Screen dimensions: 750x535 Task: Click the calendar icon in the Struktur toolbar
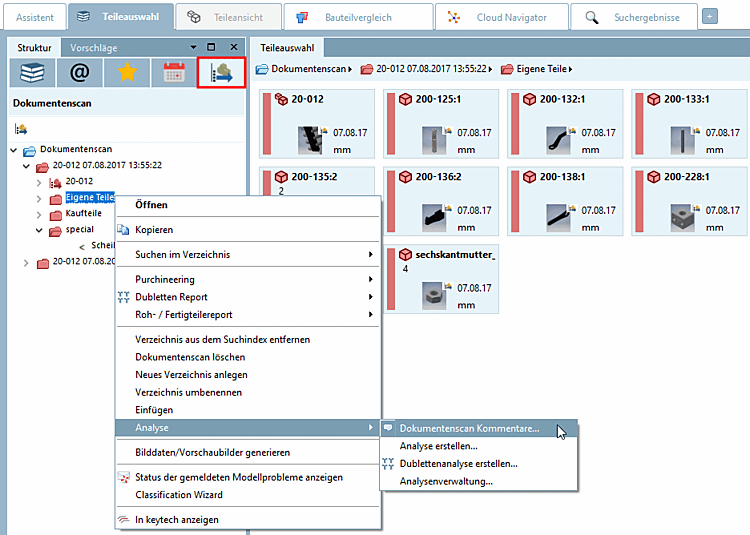174,73
